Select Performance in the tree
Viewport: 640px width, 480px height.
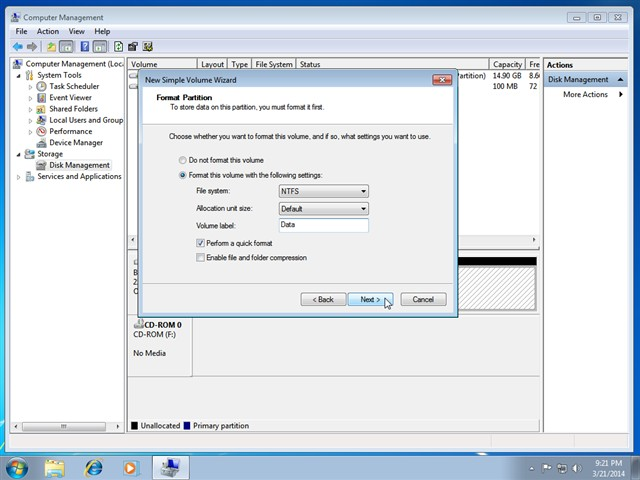[71, 131]
